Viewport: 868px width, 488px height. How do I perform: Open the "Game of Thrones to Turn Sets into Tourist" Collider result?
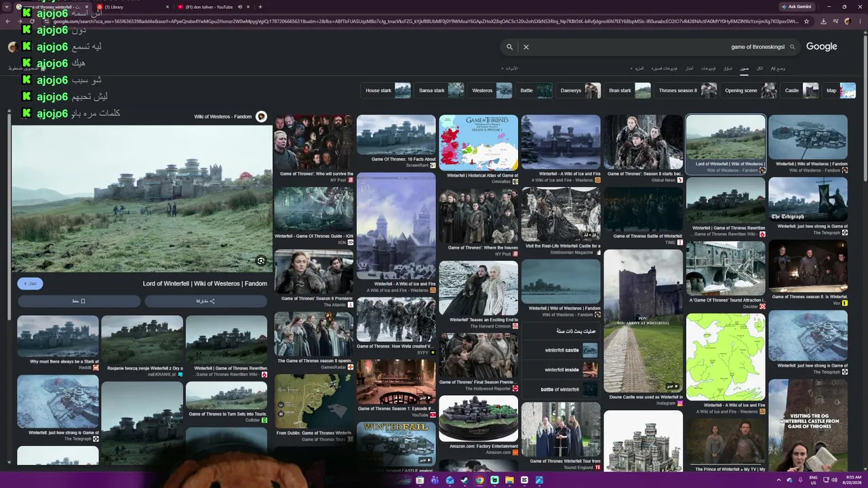[226, 403]
